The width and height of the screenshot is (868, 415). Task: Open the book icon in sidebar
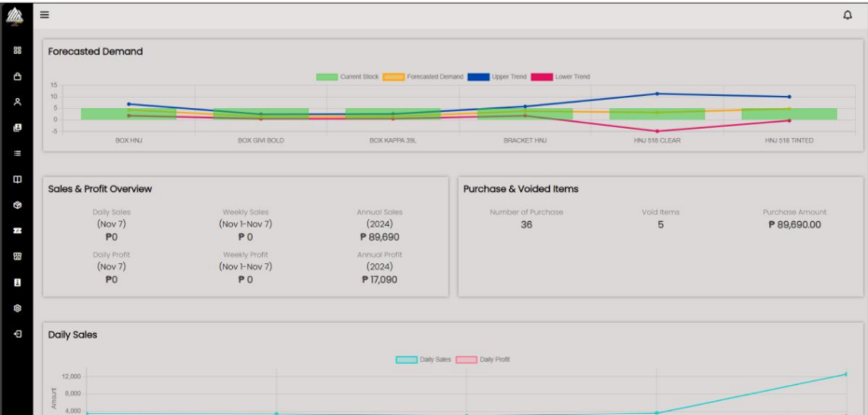click(x=17, y=178)
